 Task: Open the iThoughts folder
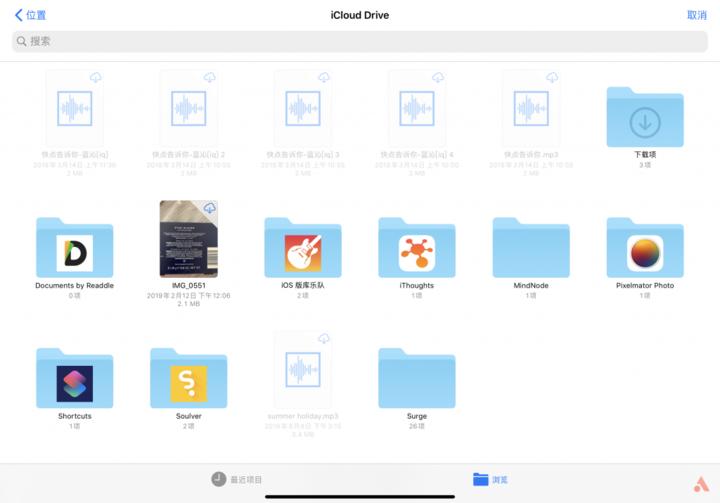pyautogui.click(x=416, y=248)
